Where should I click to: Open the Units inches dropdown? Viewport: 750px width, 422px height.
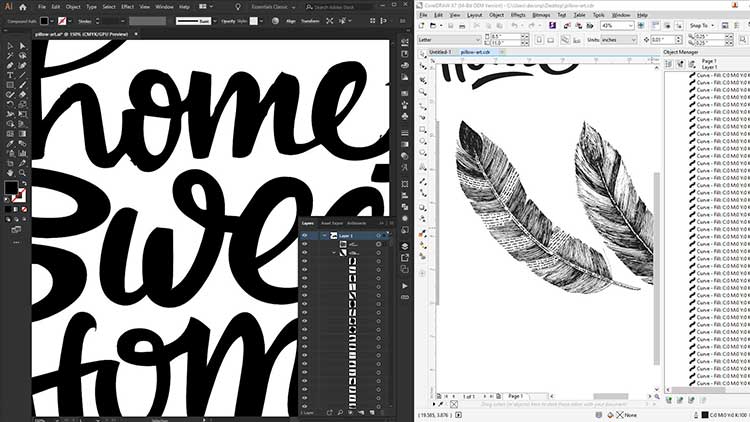(633, 40)
